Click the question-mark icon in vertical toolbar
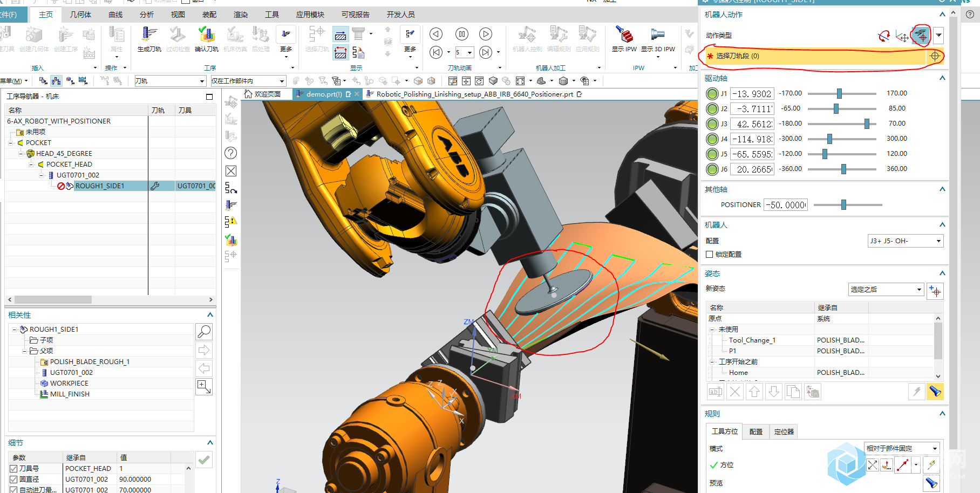This screenshot has height=493, width=980. click(231, 153)
